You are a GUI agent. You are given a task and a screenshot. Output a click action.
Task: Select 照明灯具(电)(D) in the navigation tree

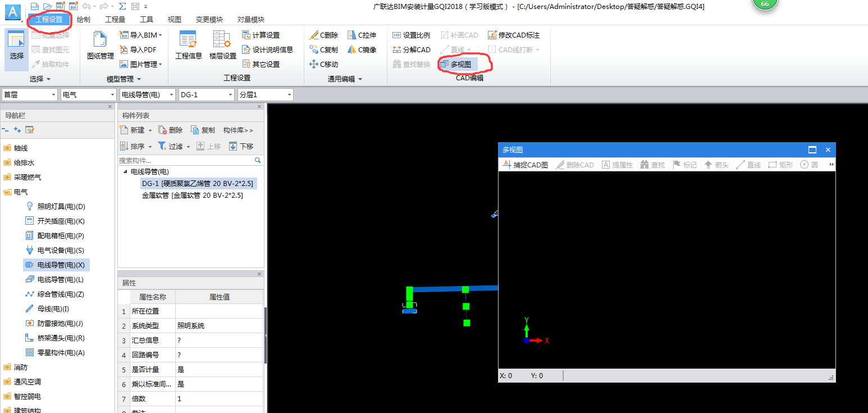(61, 207)
